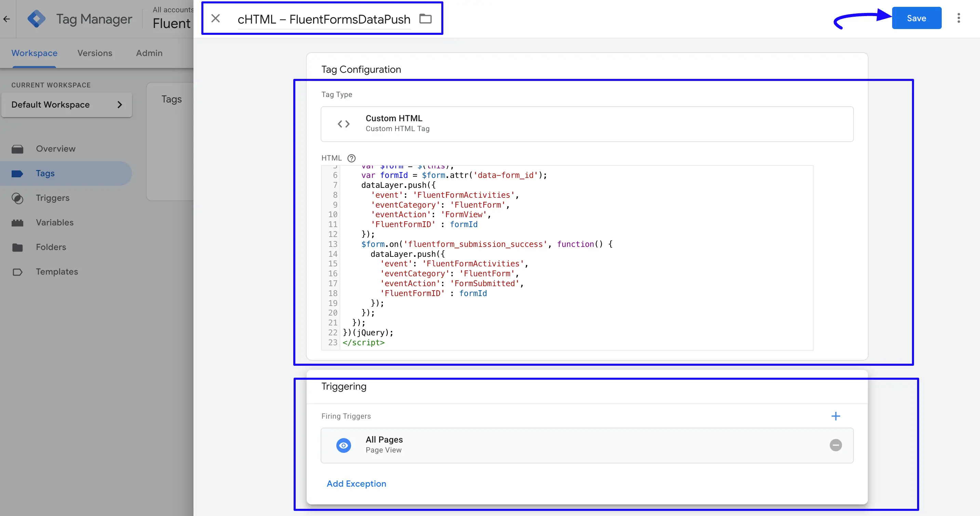Viewport: 980px width, 516px height.
Task: Click the All accounts breadcrumb text
Action: [x=173, y=10]
